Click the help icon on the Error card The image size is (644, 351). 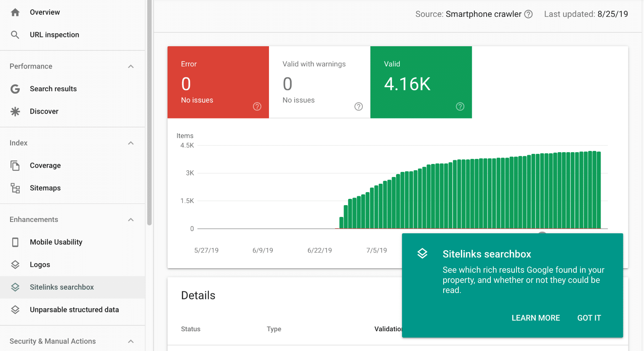click(x=257, y=106)
